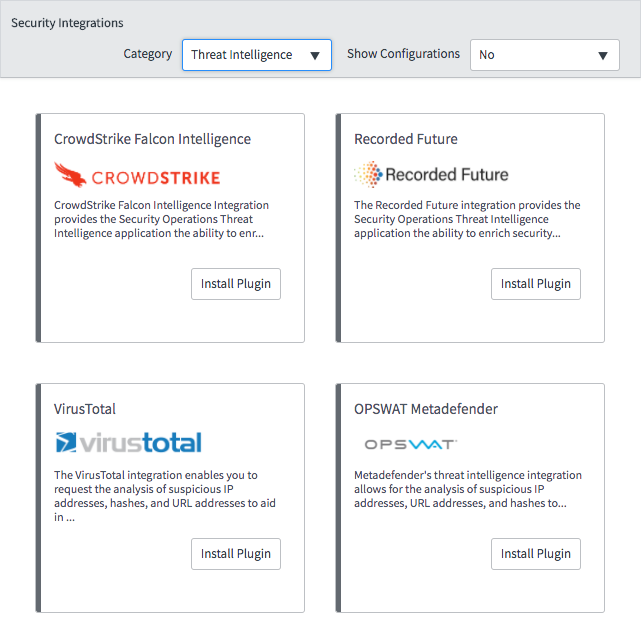This screenshot has height=627, width=641.
Task: Click the Show Configurations label
Action: pos(403,54)
